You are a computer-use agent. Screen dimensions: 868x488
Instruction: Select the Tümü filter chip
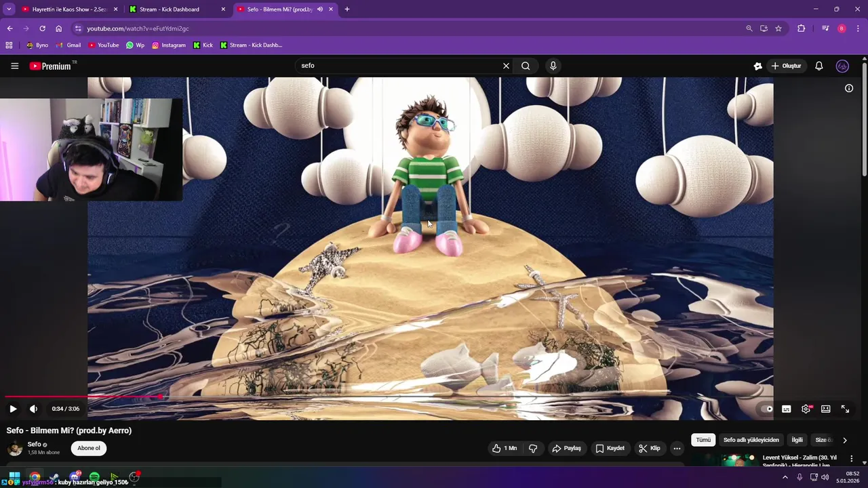click(x=703, y=440)
